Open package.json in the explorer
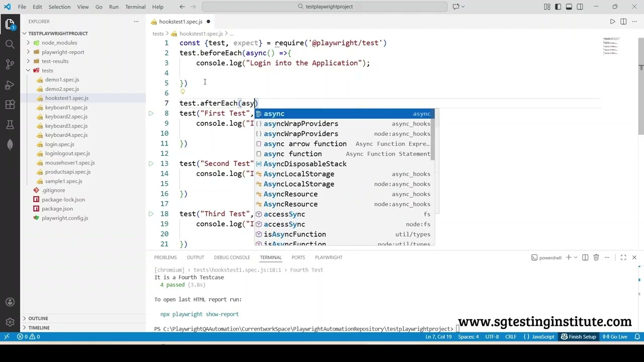This screenshot has width=644, height=362. (57, 209)
